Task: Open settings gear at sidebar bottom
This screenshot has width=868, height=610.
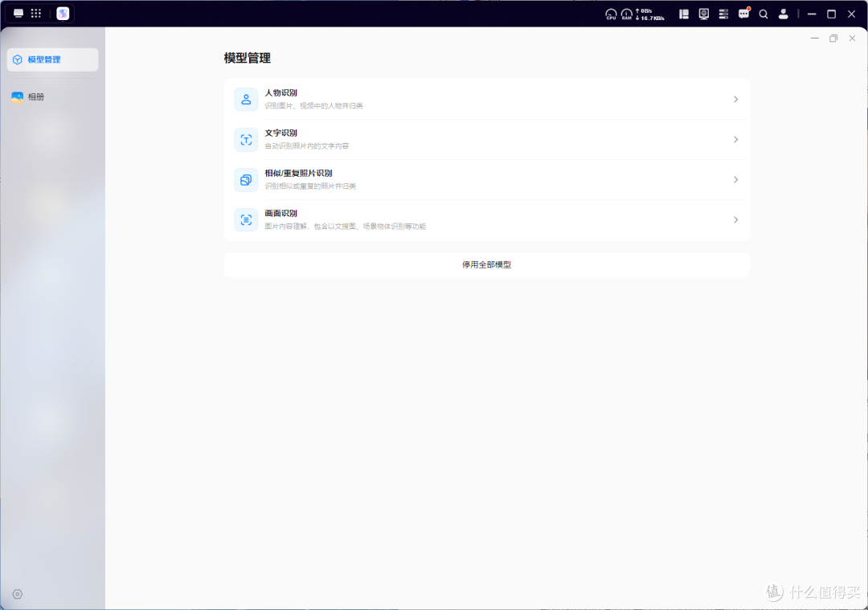Action: 18,594
